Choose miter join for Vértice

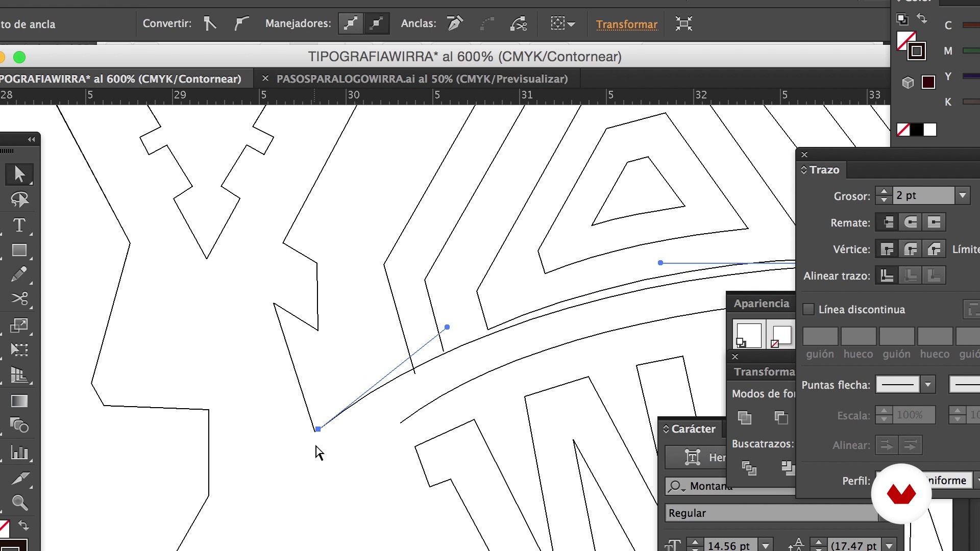point(888,249)
